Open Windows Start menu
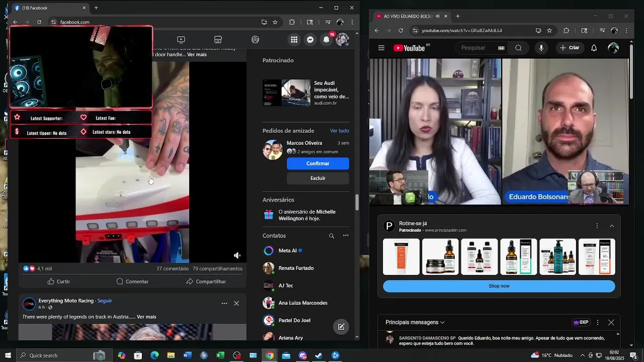 pos(8,355)
